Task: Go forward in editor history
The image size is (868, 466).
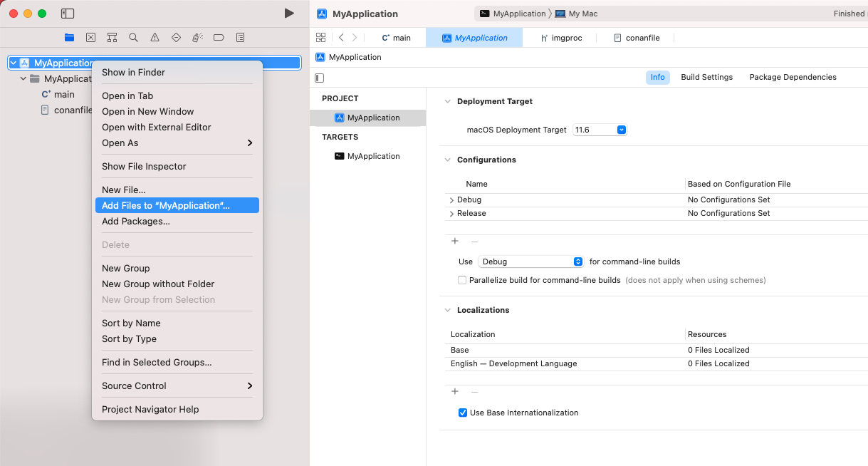Action: tap(355, 38)
